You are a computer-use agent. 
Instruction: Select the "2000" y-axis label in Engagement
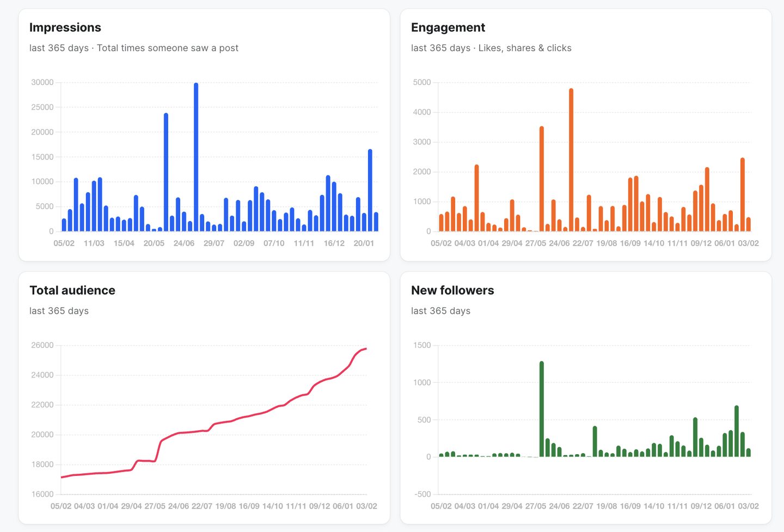[422, 172]
